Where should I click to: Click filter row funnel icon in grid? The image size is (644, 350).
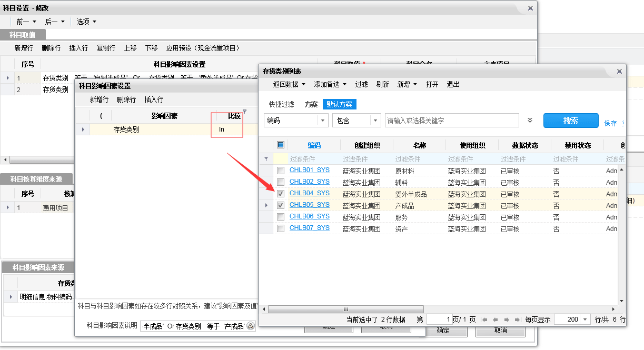[x=266, y=159]
